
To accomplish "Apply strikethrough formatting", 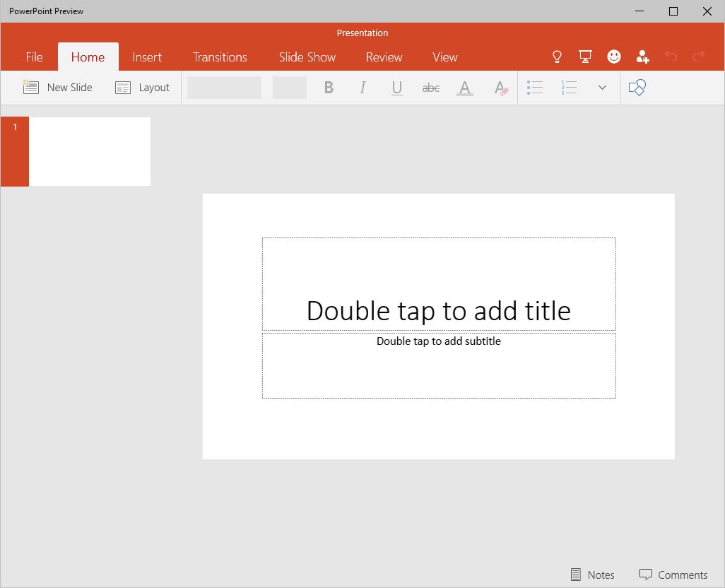I will point(430,88).
